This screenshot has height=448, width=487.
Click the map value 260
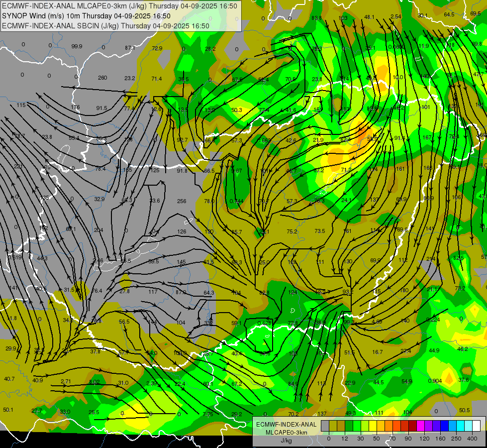pos(102,78)
